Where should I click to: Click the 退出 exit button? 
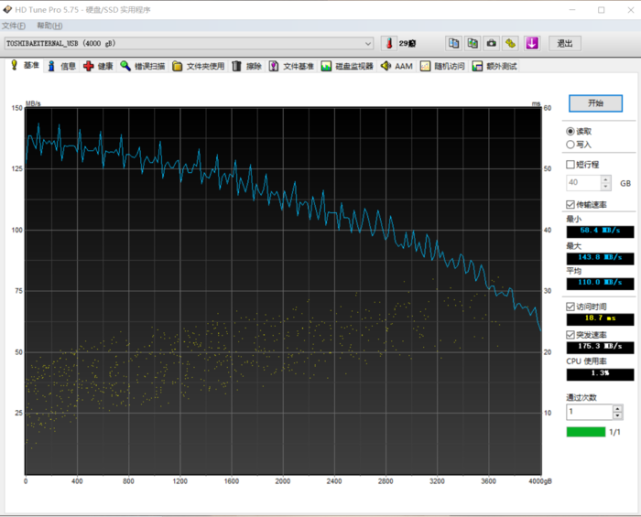tap(565, 43)
